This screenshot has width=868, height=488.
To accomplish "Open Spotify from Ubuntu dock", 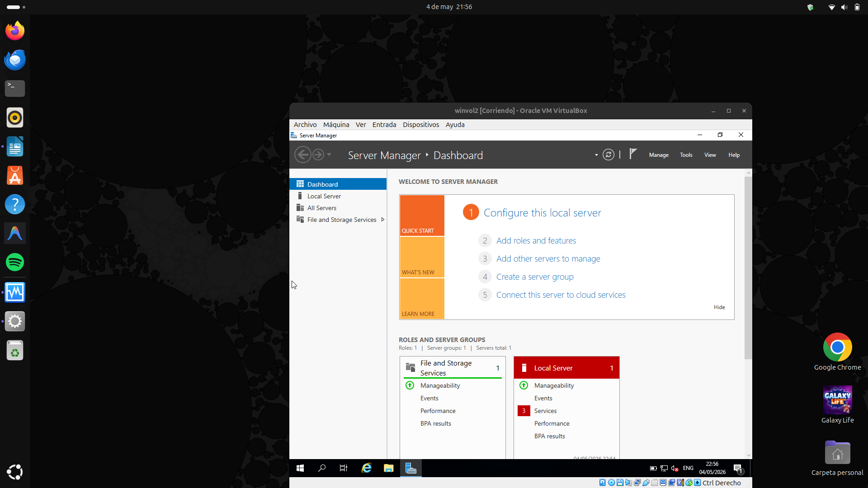I will tap(15, 262).
